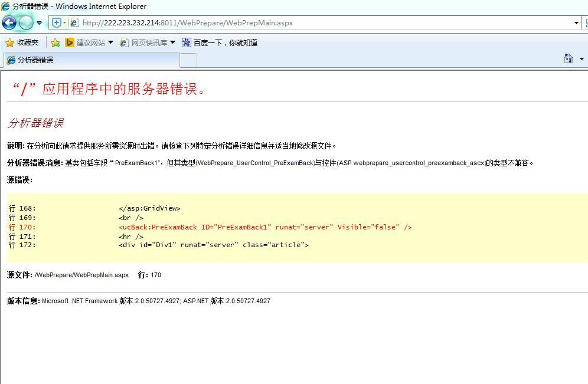The height and width of the screenshot is (384, 588).
Task: Click the Home icon in command bar
Action: (x=569, y=58)
